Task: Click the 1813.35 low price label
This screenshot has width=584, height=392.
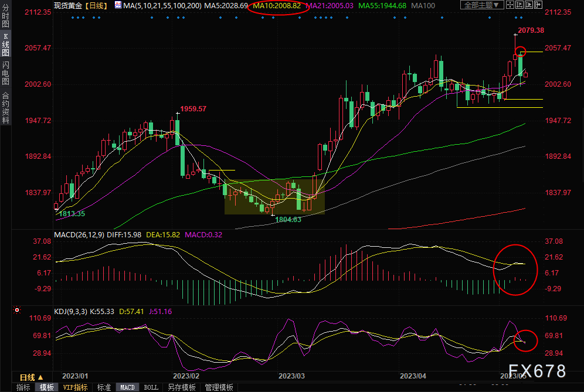Action: tap(72, 214)
